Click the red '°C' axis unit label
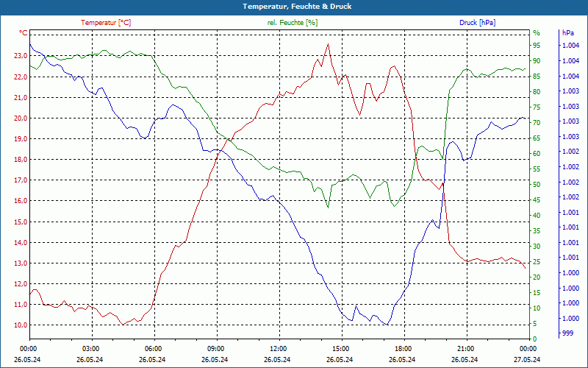Image resolution: width=588 pixels, height=368 pixels. (24, 33)
